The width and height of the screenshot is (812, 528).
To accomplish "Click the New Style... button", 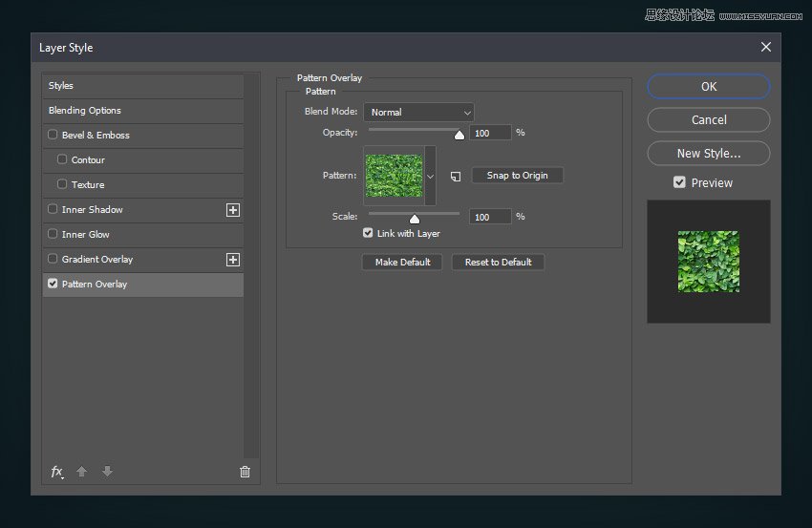I will point(708,153).
